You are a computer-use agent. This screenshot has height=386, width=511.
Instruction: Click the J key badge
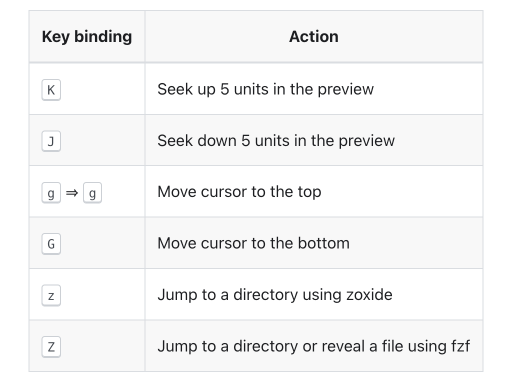pyautogui.click(x=51, y=141)
